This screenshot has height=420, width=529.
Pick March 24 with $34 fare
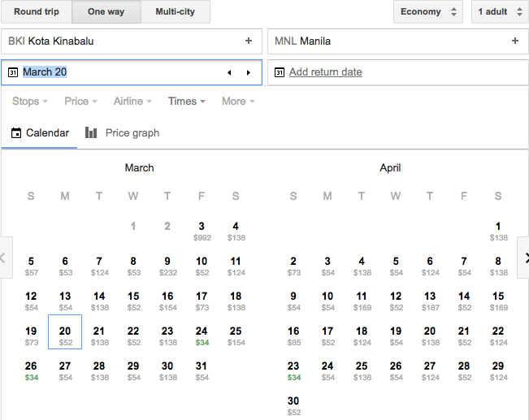tap(202, 336)
